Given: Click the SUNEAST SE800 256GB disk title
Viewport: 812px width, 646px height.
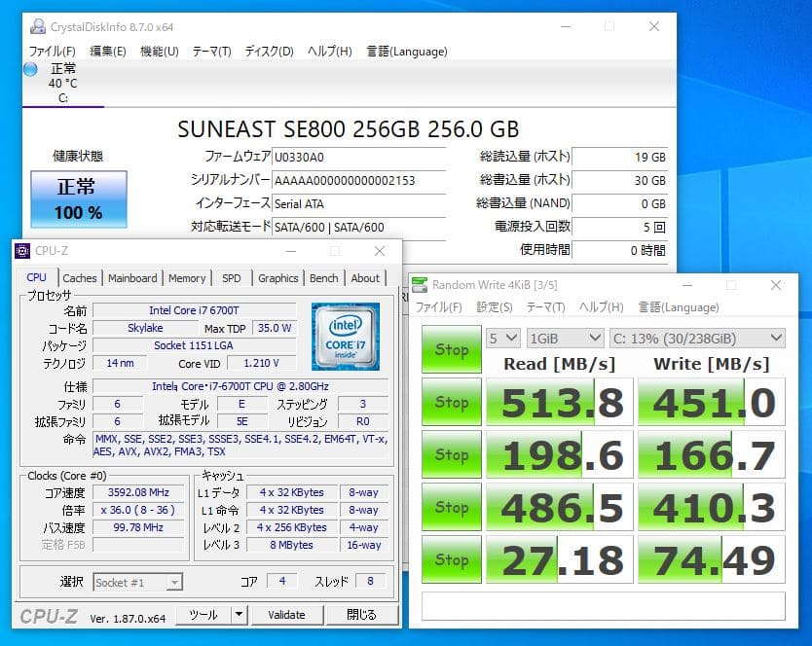Looking at the screenshot, I should coord(348,128).
